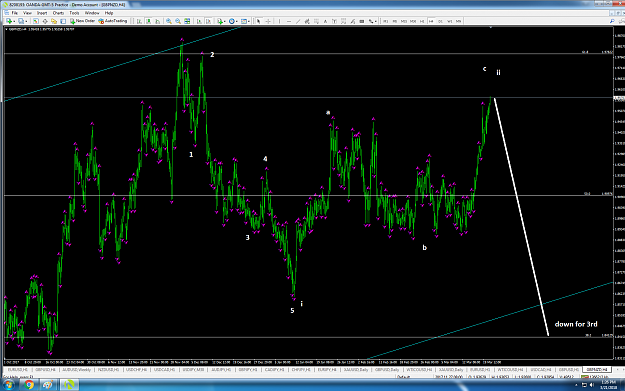The width and height of the screenshot is (625, 391).
Task: Select the M1 timeframe button
Action: pyautogui.click(x=385, y=21)
